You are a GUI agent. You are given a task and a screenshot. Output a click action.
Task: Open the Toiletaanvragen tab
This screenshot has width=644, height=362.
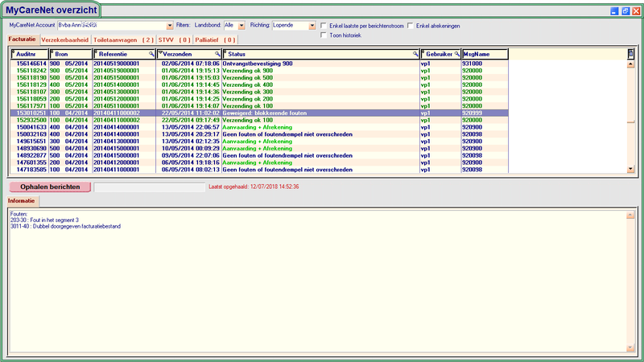pyautogui.click(x=124, y=39)
